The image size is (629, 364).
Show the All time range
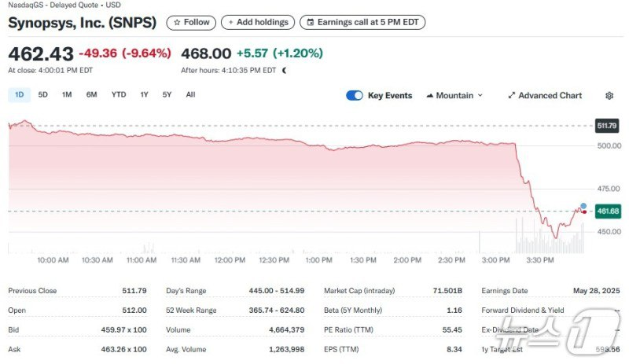(190, 94)
